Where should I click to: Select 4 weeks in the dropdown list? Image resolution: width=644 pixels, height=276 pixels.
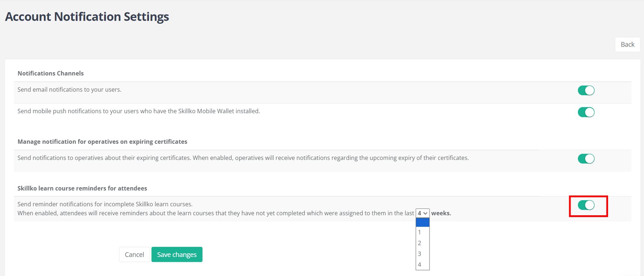click(422, 264)
